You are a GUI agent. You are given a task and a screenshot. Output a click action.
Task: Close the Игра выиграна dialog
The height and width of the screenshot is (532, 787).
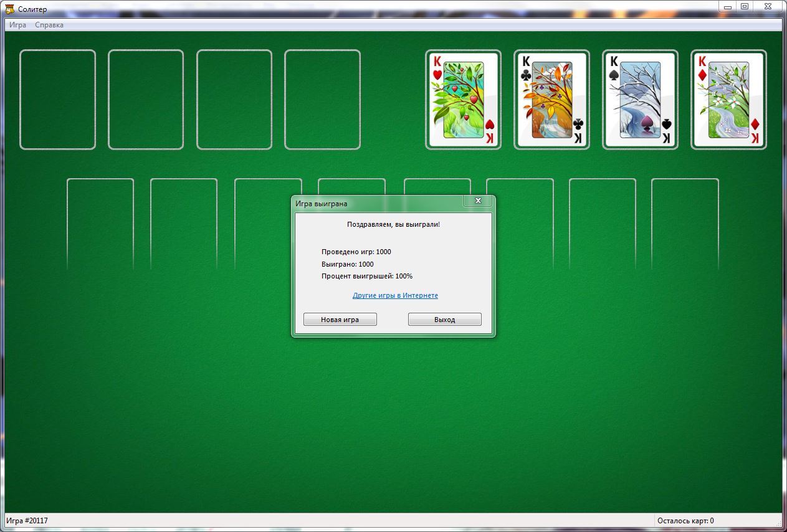(x=478, y=201)
